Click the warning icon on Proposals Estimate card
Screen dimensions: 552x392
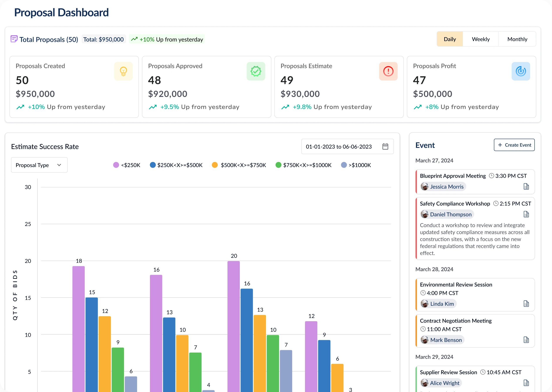(x=388, y=71)
